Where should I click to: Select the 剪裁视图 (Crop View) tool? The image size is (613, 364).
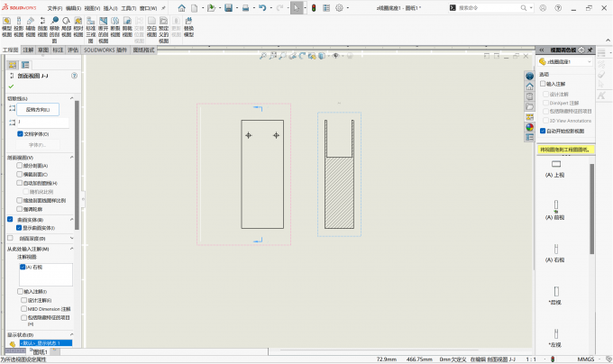pos(127,27)
